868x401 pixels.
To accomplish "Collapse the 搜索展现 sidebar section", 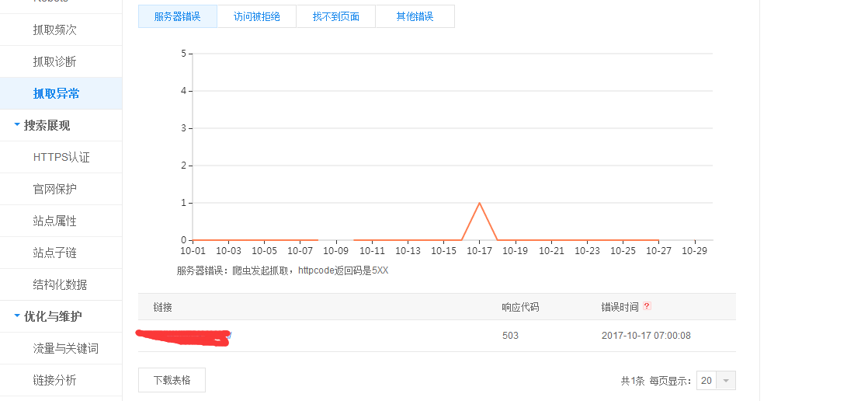I will [x=47, y=125].
